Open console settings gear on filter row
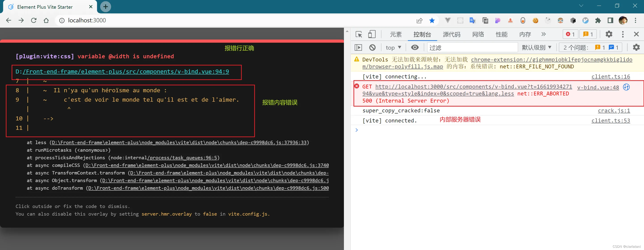 (x=636, y=47)
